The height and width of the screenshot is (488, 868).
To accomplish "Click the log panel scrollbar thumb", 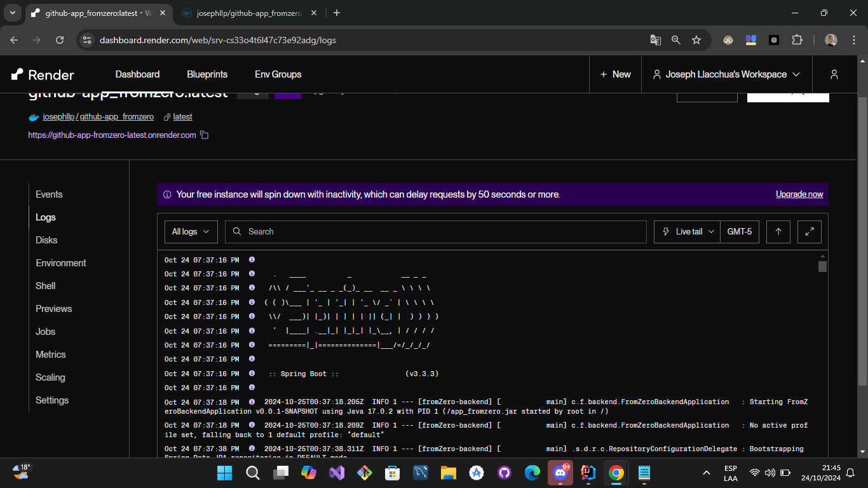I will pyautogui.click(x=822, y=266).
